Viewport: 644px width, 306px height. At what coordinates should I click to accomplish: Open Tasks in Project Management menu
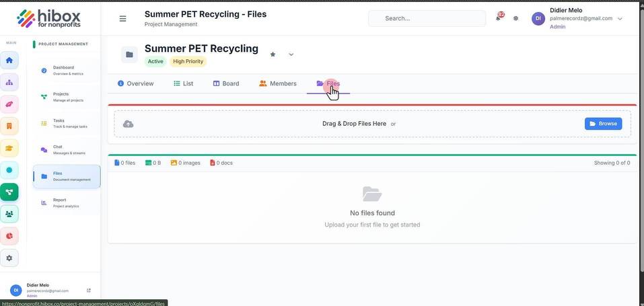pyautogui.click(x=67, y=124)
